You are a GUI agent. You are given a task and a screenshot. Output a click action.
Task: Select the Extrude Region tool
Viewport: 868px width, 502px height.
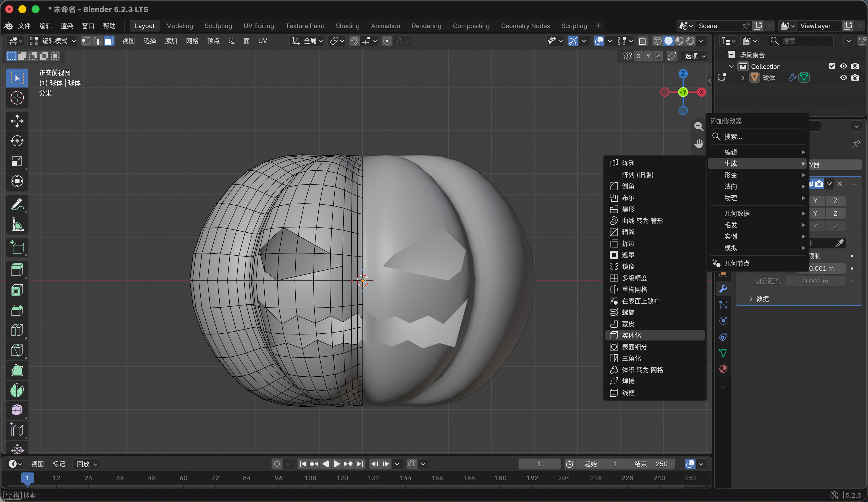(x=17, y=270)
